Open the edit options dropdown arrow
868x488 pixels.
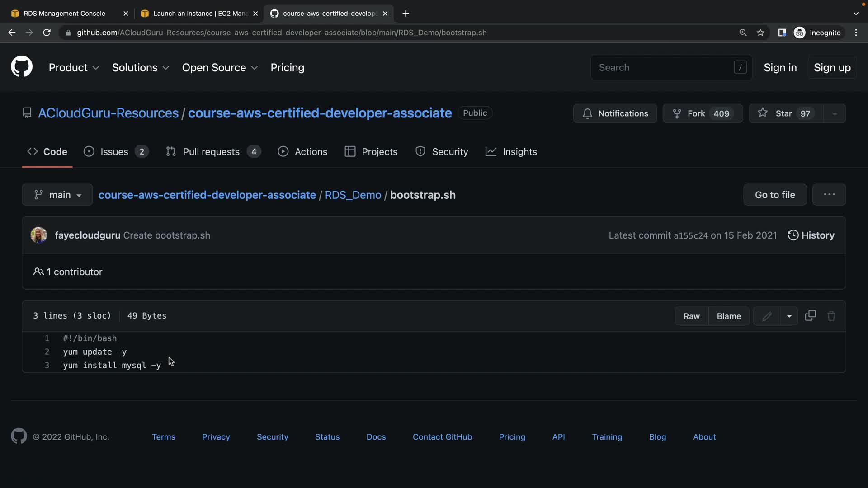(x=789, y=316)
